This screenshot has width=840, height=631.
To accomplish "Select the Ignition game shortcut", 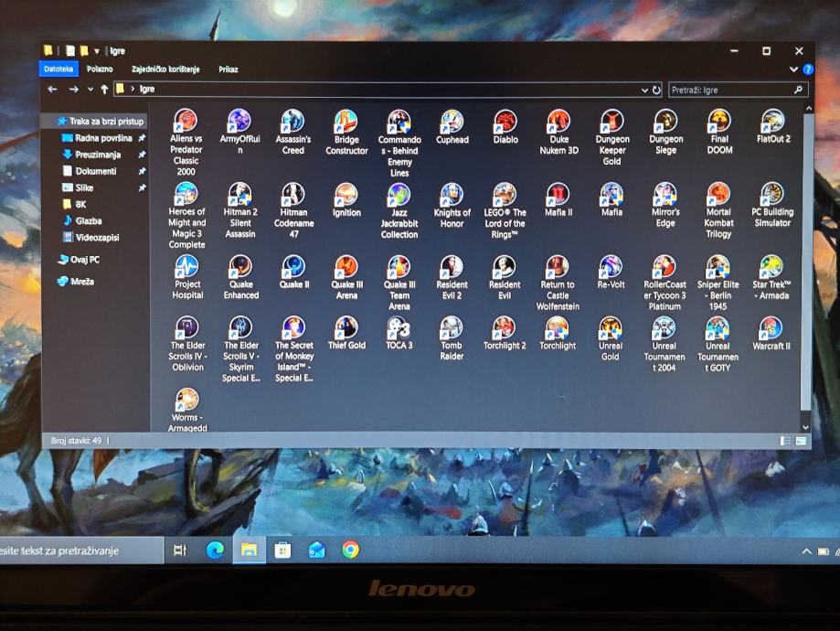I will pos(346,200).
